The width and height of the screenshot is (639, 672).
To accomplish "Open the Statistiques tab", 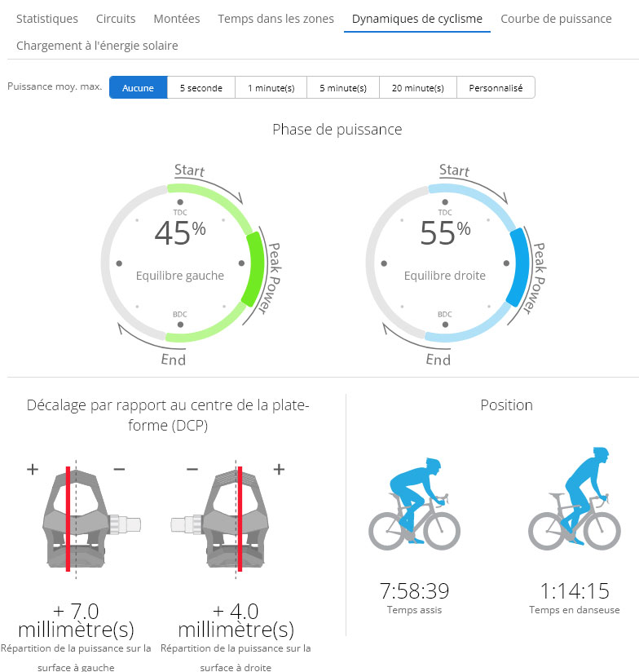I will pyautogui.click(x=47, y=19).
